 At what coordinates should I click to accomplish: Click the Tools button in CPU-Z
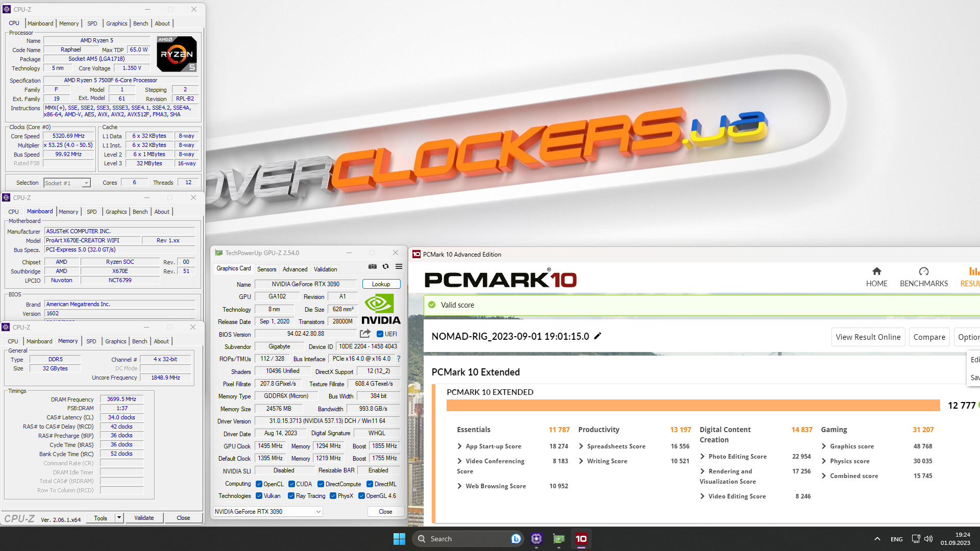101,518
